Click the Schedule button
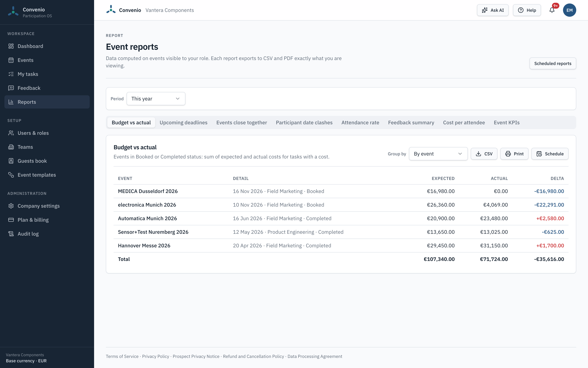The width and height of the screenshot is (588, 368). pos(550,154)
